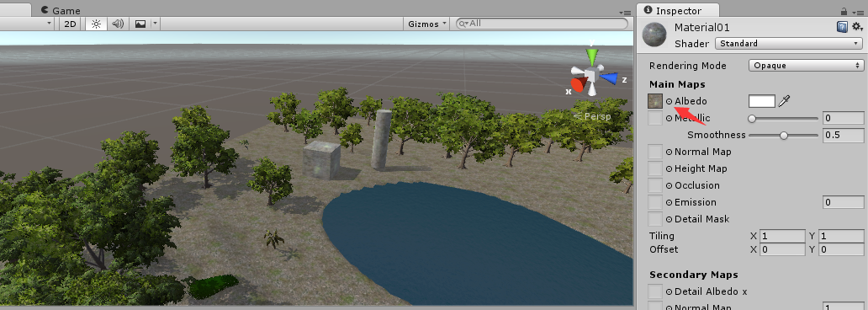Select the Inspector tab
Viewport: 868px width, 310px height.
(678, 11)
